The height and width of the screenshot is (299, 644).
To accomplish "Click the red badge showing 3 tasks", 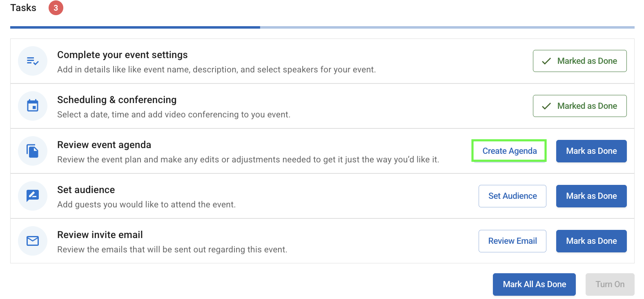I will point(56,8).
